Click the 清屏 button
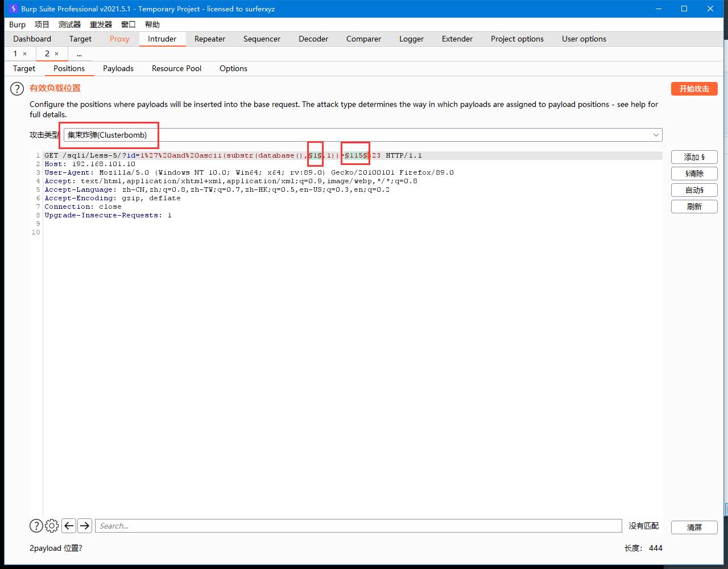 tap(694, 527)
